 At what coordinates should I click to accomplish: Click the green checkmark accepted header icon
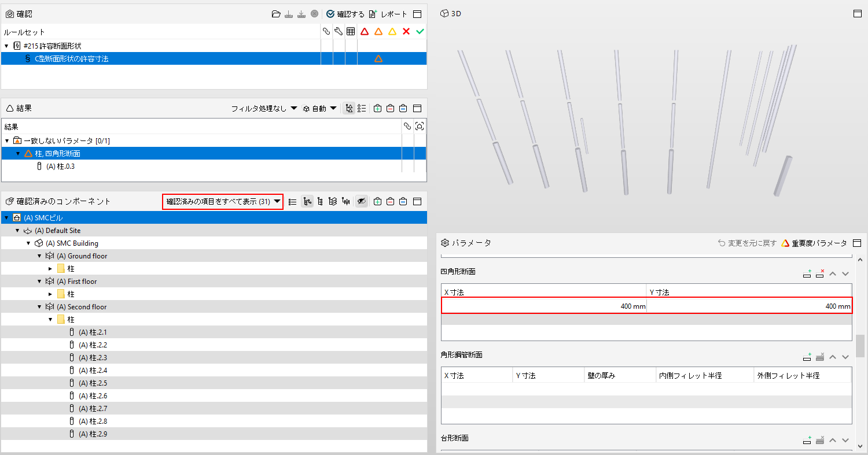tap(420, 31)
